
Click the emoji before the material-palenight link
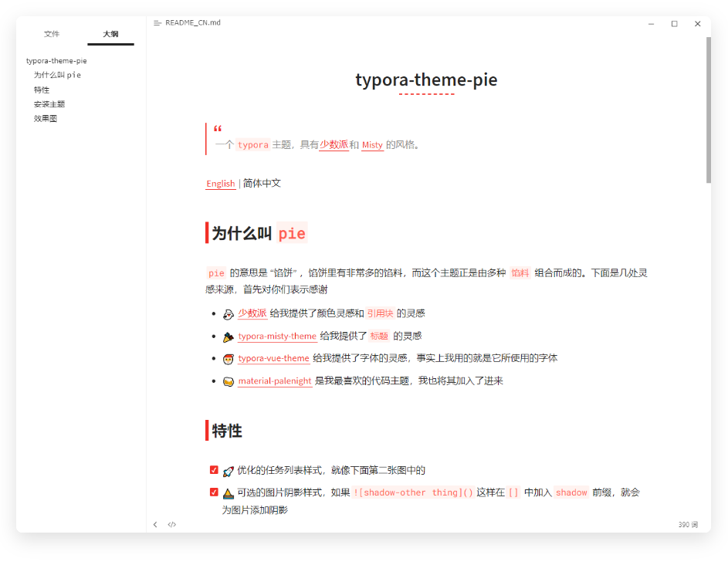coord(228,381)
